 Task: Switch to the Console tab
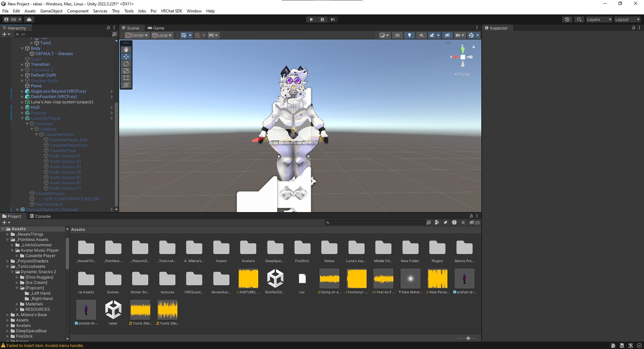40,216
